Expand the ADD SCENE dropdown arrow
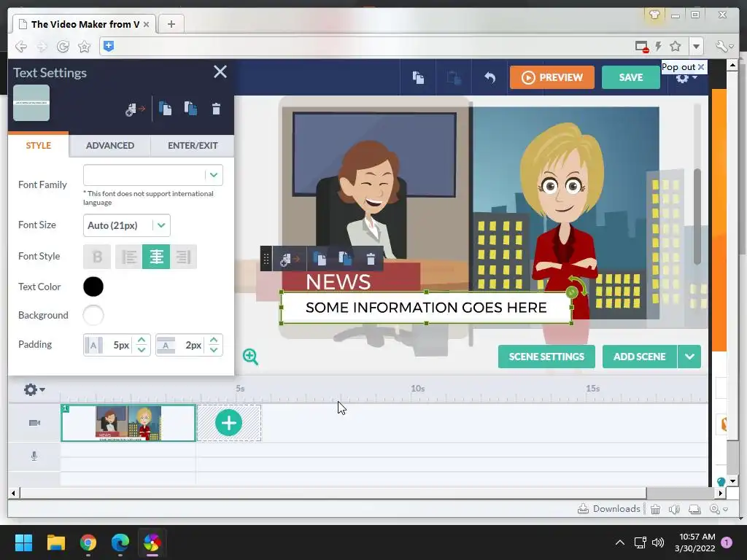This screenshot has width=747, height=560. pyautogui.click(x=689, y=357)
